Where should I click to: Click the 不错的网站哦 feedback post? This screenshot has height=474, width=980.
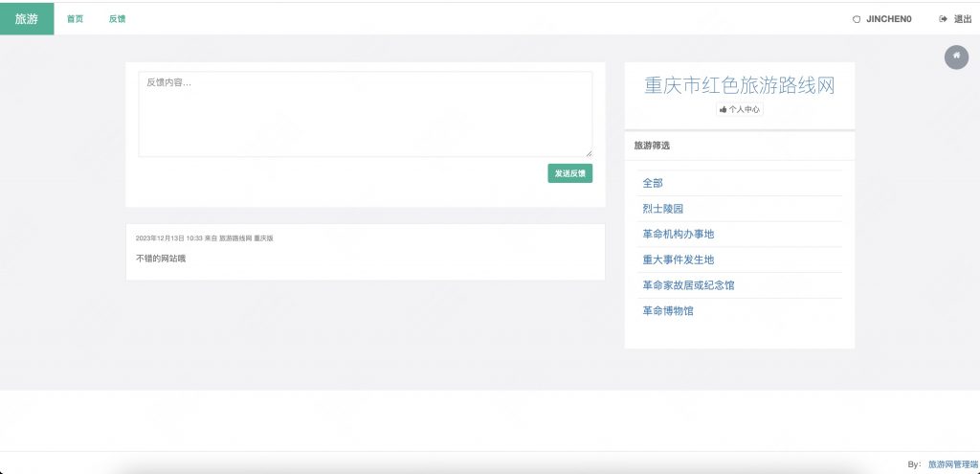pyautogui.click(x=161, y=259)
